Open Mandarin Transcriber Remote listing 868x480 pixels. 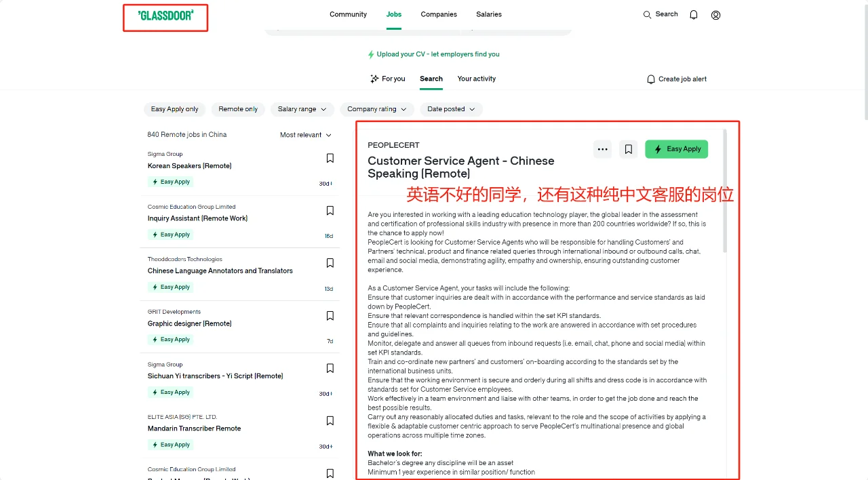[x=195, y=428]
